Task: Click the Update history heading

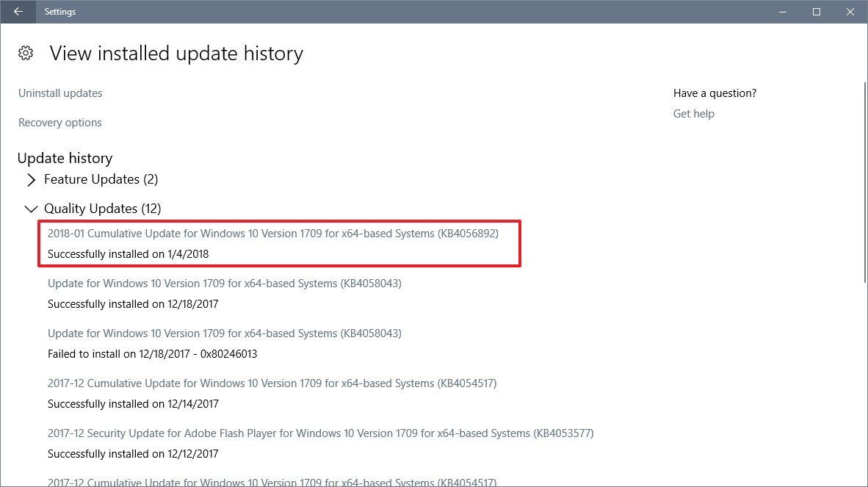Action: [65, 158]
